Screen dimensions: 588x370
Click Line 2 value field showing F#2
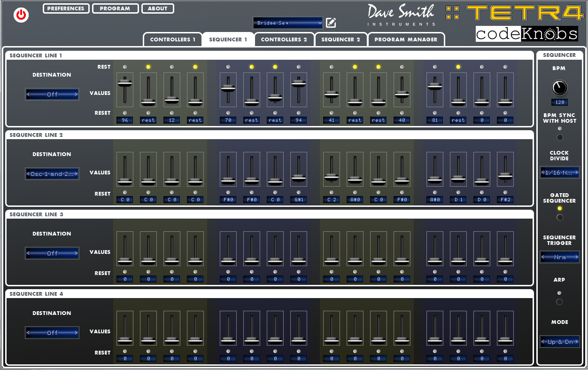click(505, 200)
